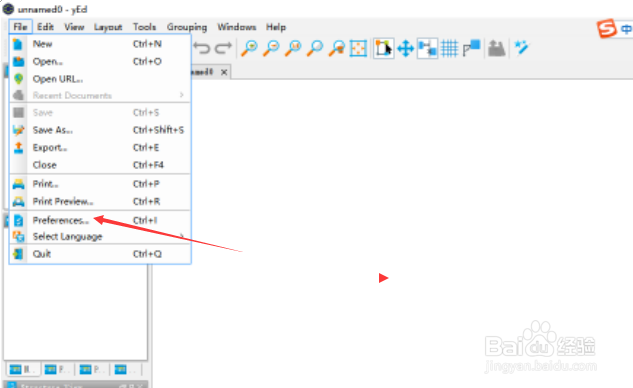Screen dimensions: 633x388
Task: Open the Grouping menu
Action: pos(187,27)
